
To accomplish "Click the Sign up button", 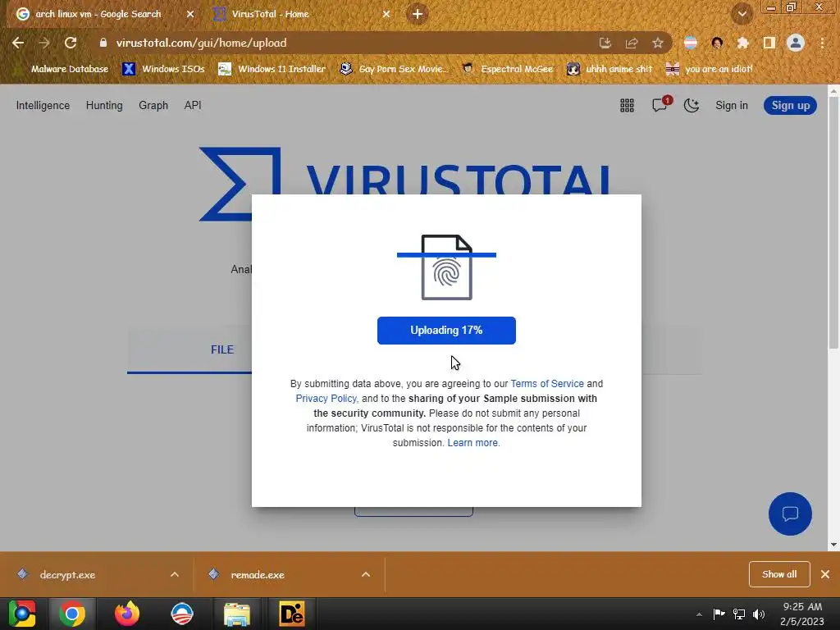I will coord(790,106).
